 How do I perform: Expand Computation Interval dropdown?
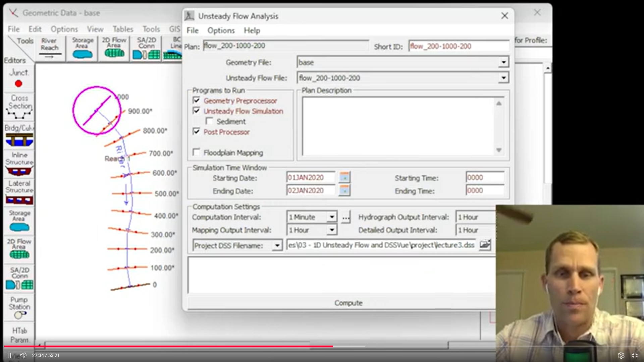click(x=332, y=217)
